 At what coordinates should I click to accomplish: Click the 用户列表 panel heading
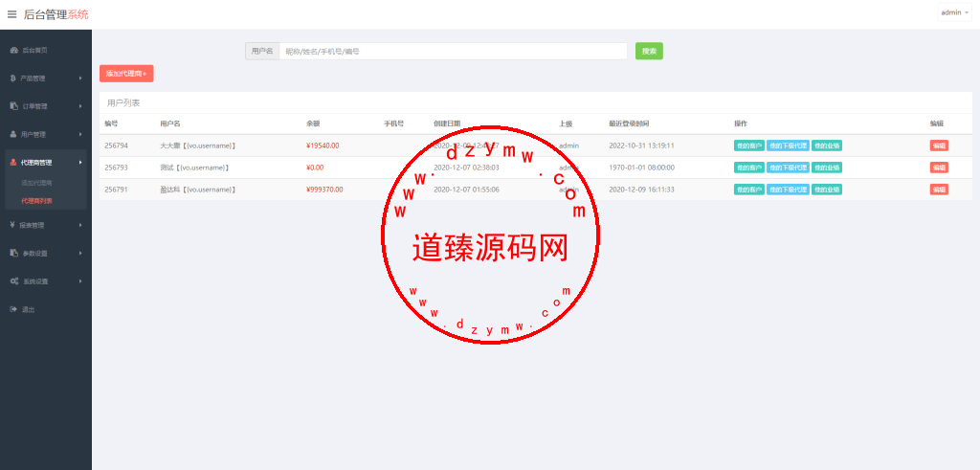tap(123, 102)
